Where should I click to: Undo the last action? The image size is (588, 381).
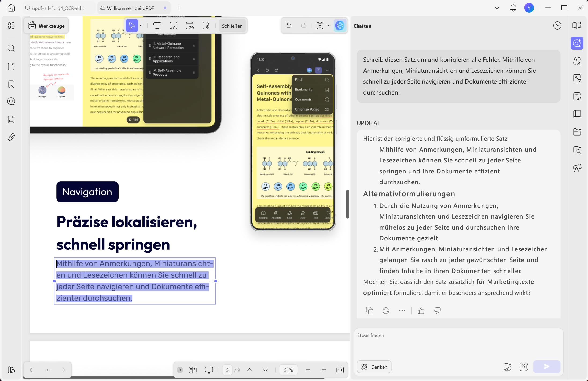[289, 26]
